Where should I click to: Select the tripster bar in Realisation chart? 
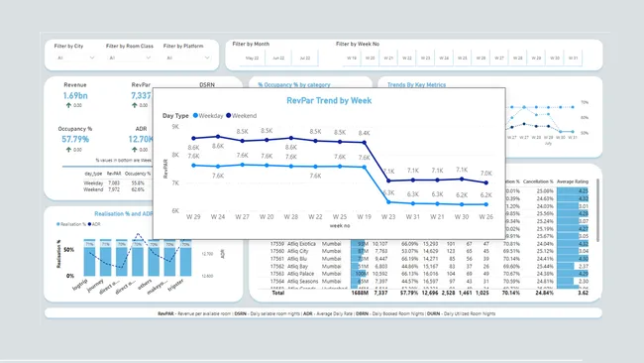tap(185, 257)
